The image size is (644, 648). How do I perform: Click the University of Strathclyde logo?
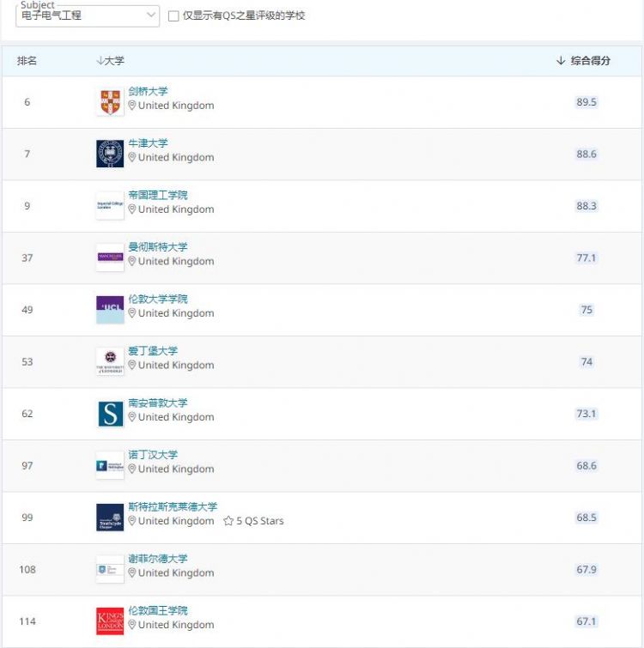click(110, 518)
